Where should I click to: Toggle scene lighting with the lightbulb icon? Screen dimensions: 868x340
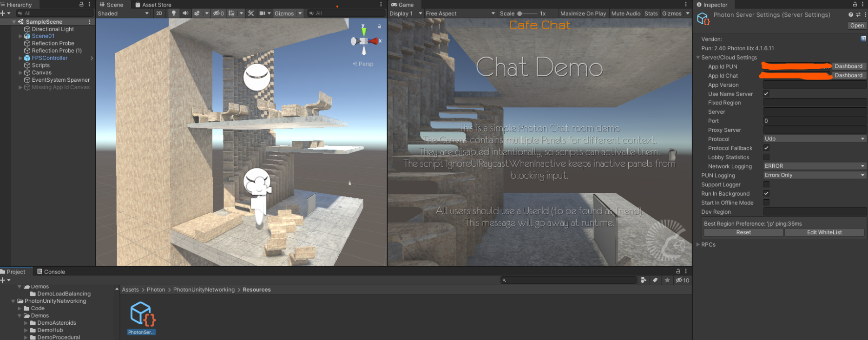tap(174, 13)
